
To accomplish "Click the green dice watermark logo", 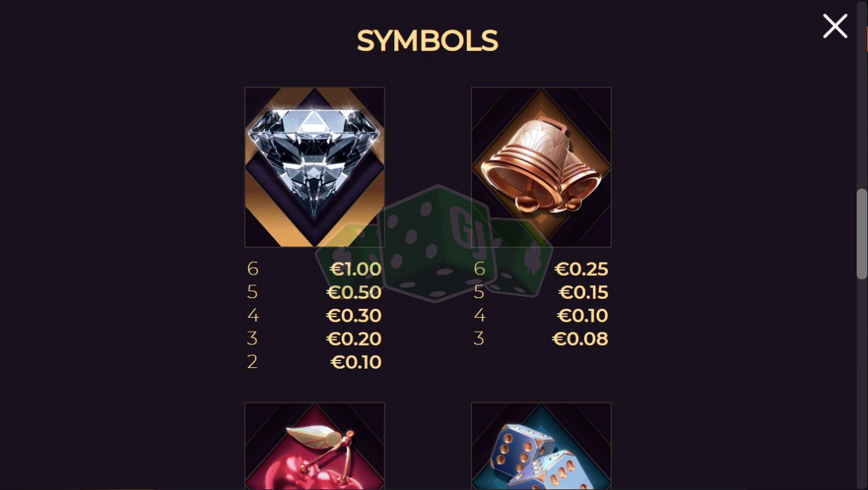I will click(434, 245).
